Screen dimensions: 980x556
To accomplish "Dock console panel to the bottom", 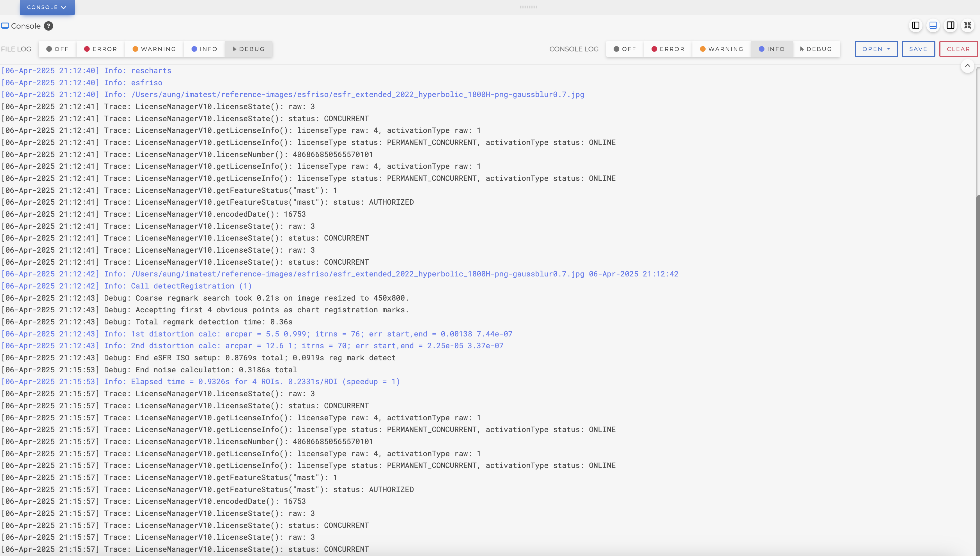I will 933,26.
